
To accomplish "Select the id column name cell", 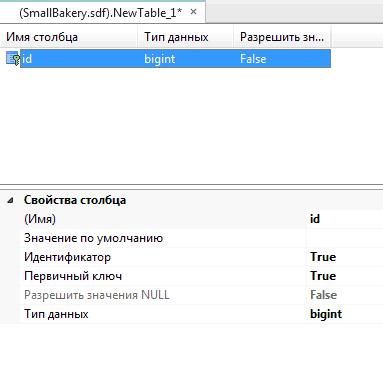I will click(x=79, y=59).
